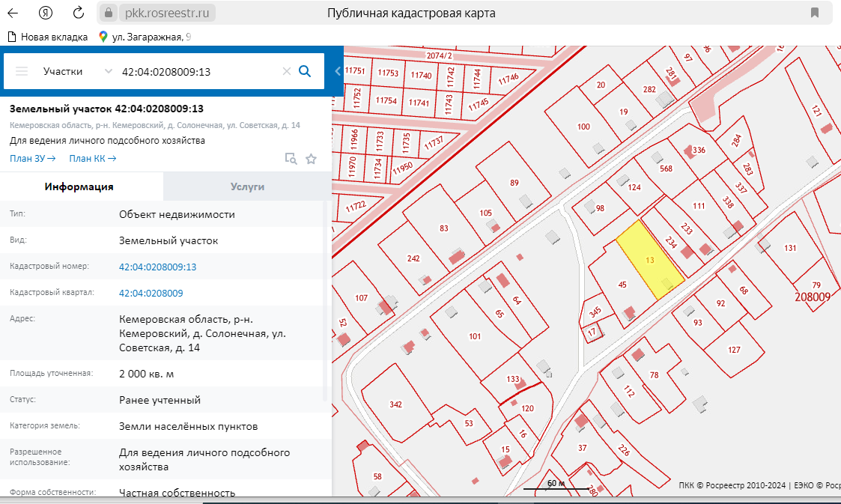The width and height of the screenshot is (841, 504).
Task: Collapse the side panel with the chevron
Action: click(337, 71)
